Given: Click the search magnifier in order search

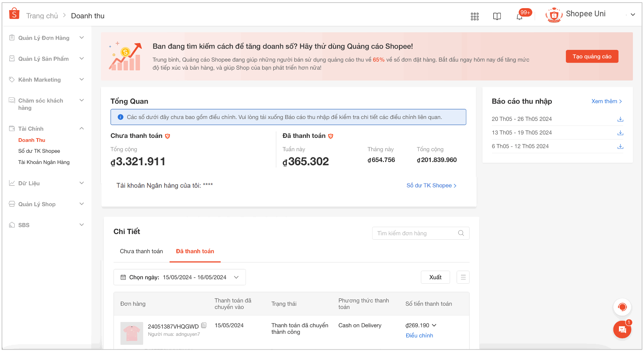Looking at the screenshot, I should pyautogui.click(x=461, y=233).
